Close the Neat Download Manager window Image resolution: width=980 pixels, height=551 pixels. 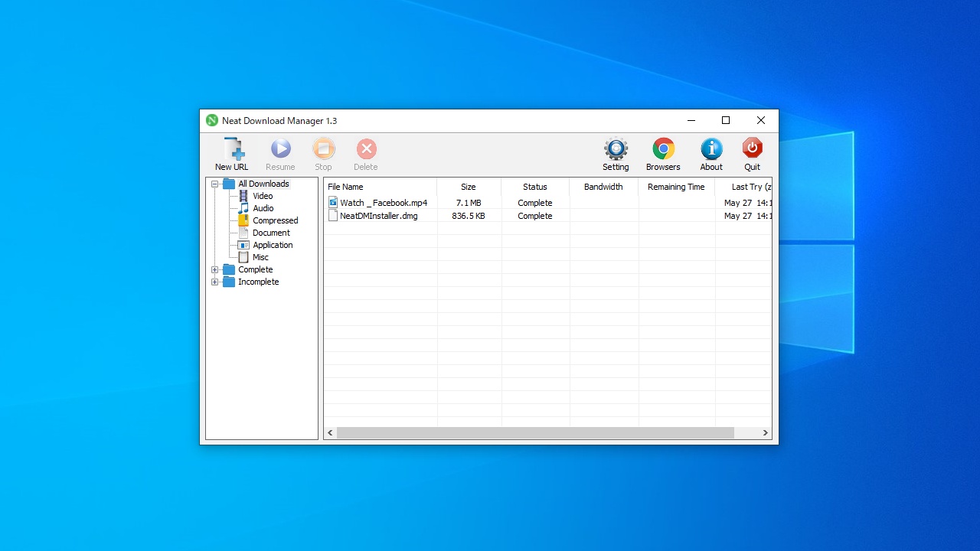point(761,120)
